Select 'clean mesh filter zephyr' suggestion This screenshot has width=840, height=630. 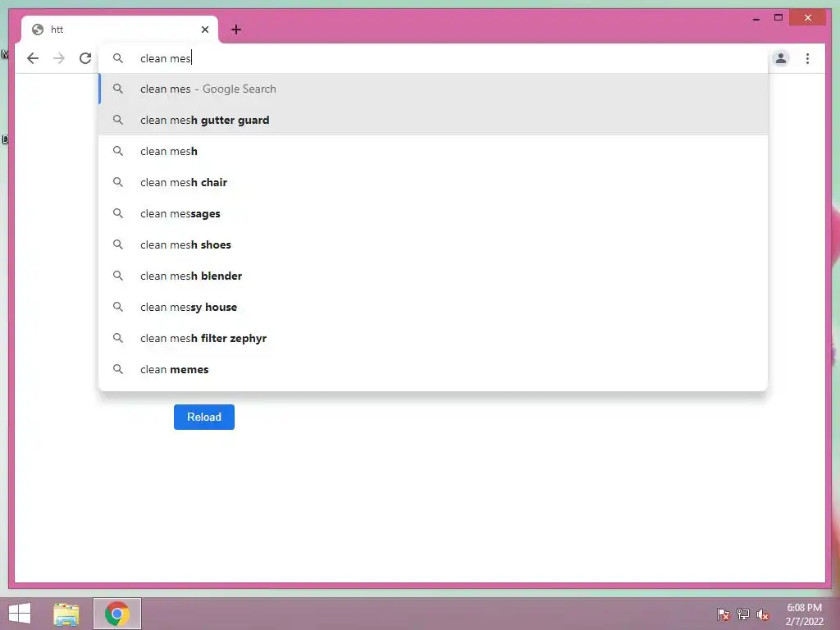click(x=433, y=338)
